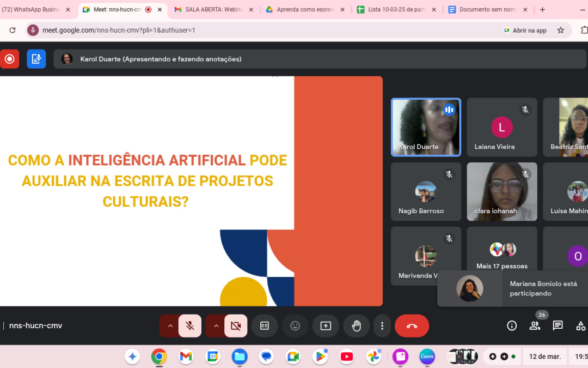This screenshot has width=588, height=368.
Task: Open Google Calendar from the shelf
Action: 213,357
